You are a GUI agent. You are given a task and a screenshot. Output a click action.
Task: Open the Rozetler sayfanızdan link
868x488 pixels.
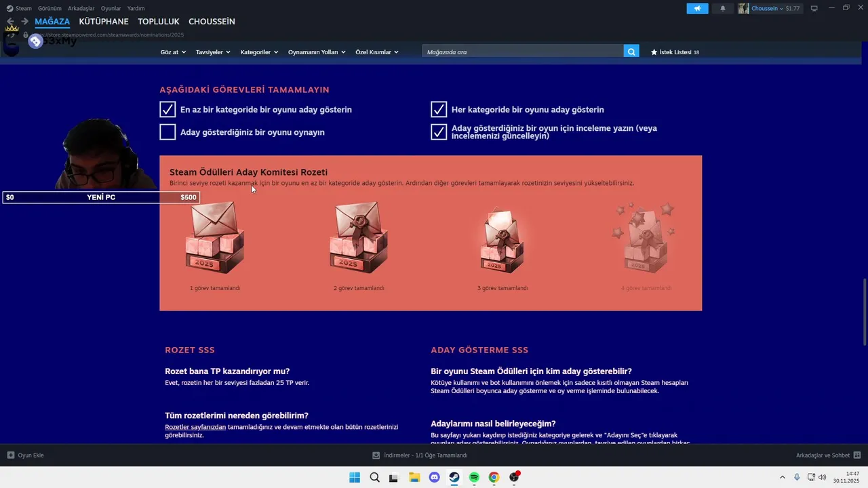(x=195, y=427)
